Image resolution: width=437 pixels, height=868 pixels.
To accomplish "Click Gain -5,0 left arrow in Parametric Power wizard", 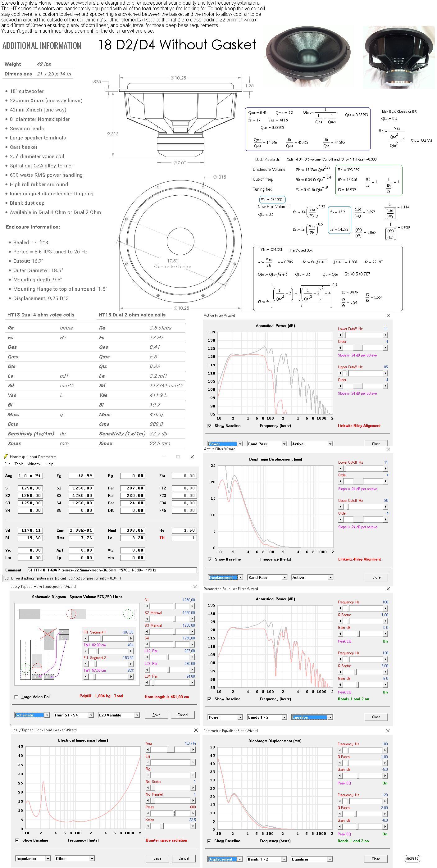I will [x=340, y=634].
